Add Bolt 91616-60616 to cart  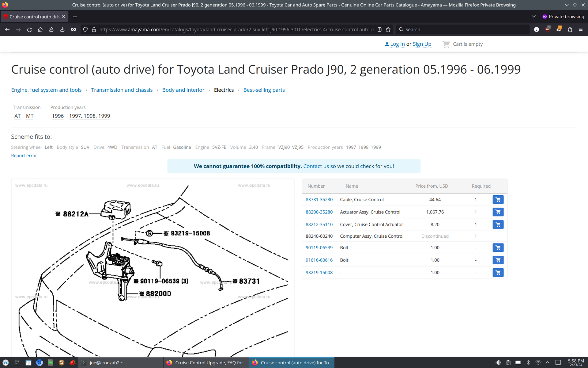[498, 260]
